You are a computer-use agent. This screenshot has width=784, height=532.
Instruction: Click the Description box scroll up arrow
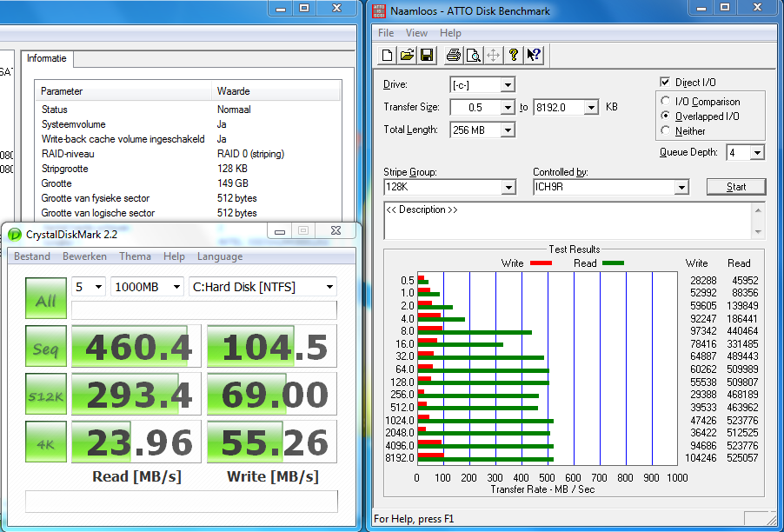tap(758, 210)
